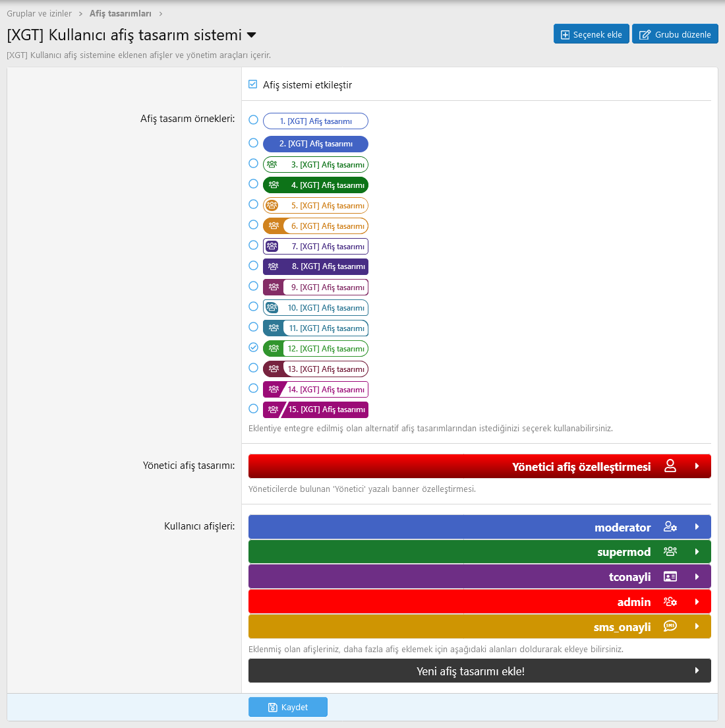The width and height of the screenshot is (725, 728).
Task: Click the users group icon on supermod banner
Action: [x=670, y=552]
